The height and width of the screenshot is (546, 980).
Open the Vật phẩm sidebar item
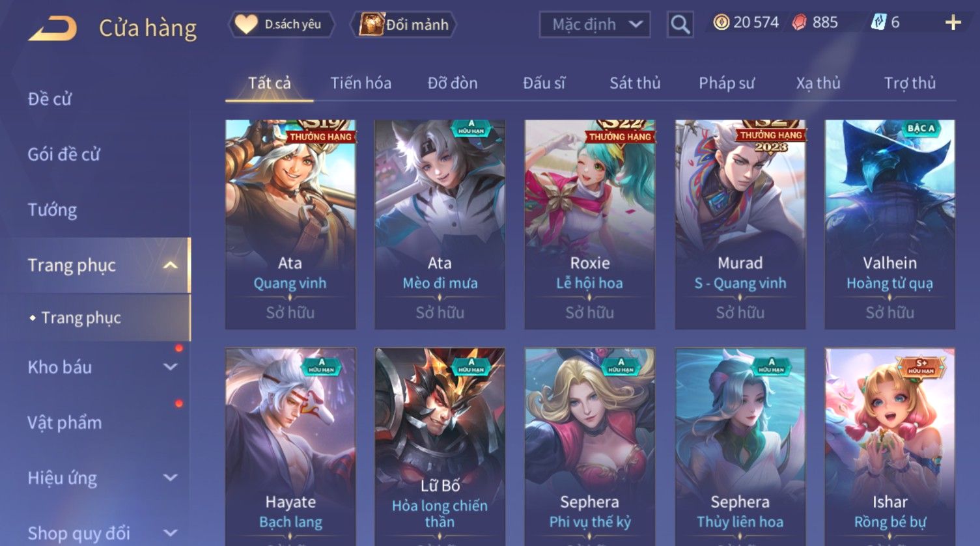coord(64,422)
